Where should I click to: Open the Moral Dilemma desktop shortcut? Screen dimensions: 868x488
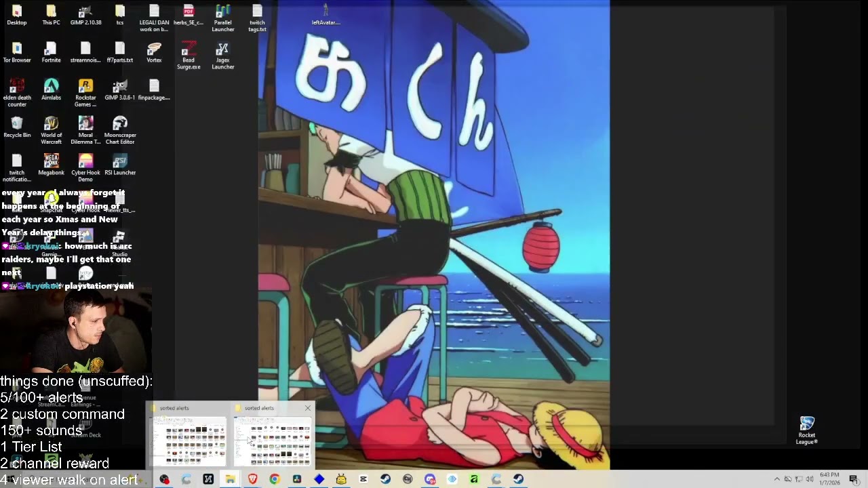click(85, 130)
